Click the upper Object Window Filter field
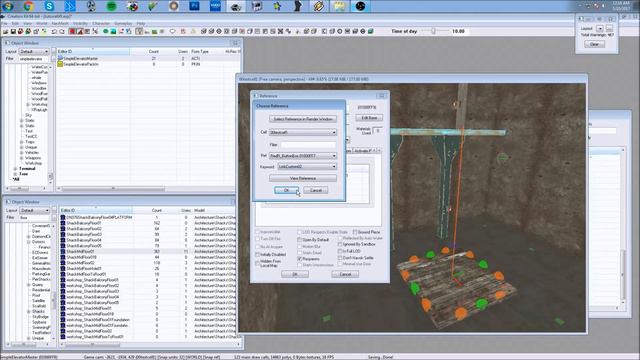Viewport: 640px width, 360px height. point(33,59)
